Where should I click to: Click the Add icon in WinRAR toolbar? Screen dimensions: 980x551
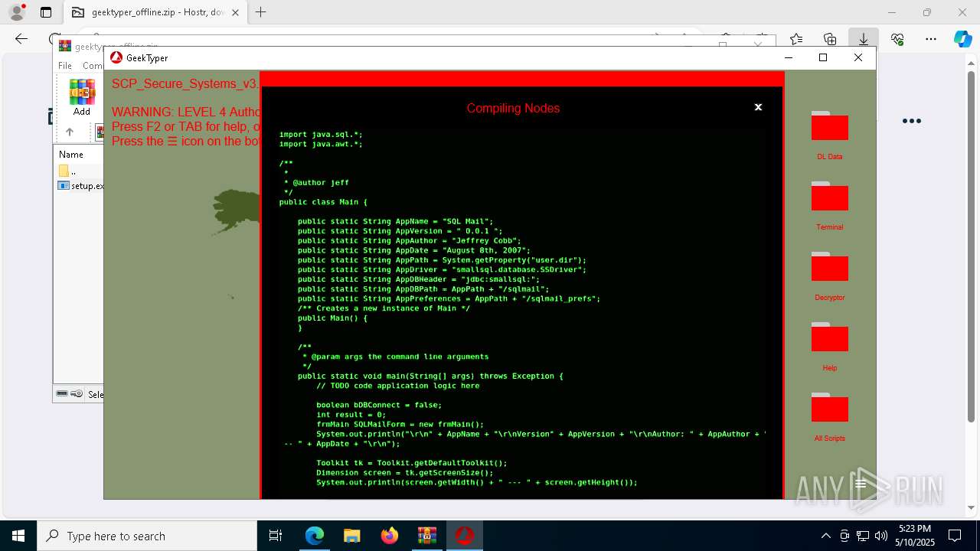[x=82, y=97]
